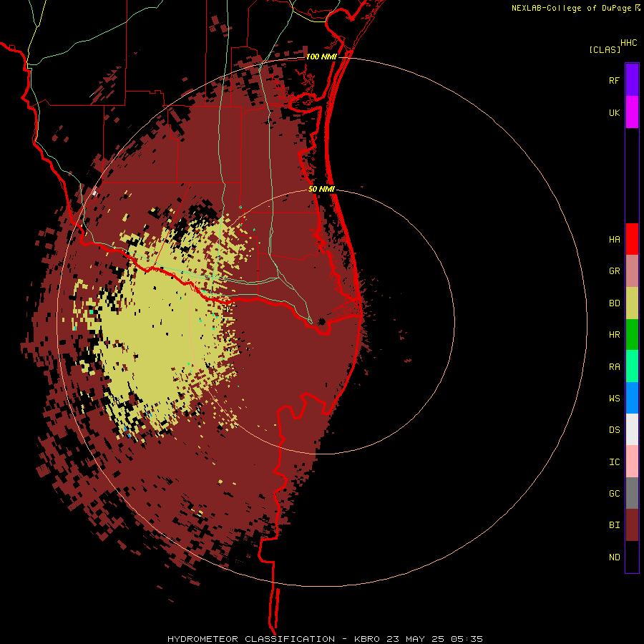Image resolution: width=644 pixels, height=644 pixels.
Task: Select the BD legend label
Action: [x=614, y=303]
